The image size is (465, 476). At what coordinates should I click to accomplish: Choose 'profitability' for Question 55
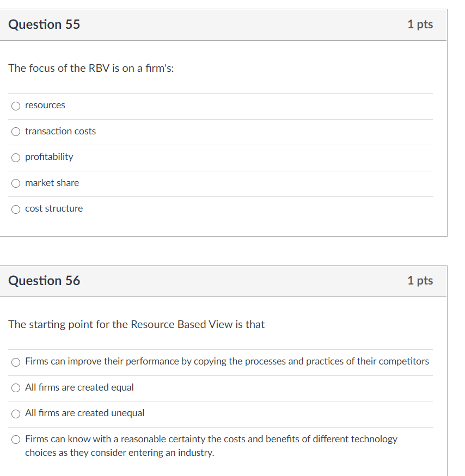[x=16, y=157]
